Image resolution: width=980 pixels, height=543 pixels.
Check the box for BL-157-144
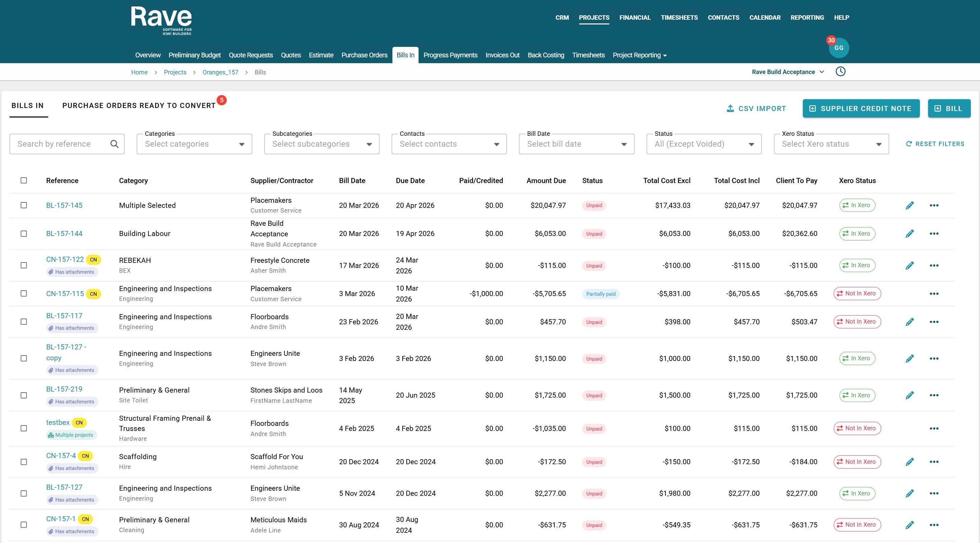[23, 234]
